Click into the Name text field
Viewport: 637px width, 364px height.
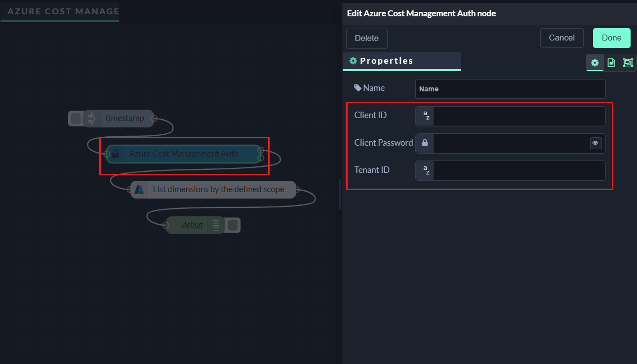510,89
